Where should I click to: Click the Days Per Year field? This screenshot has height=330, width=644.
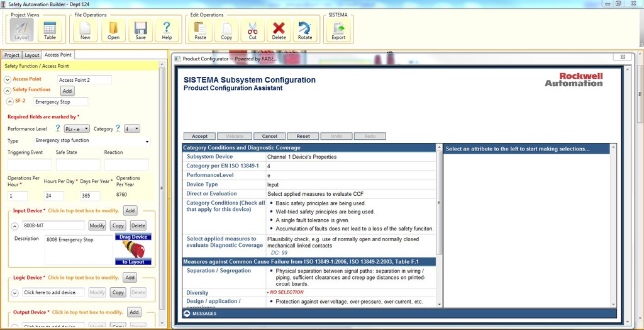pyautogui.click(x=90, y=196)
